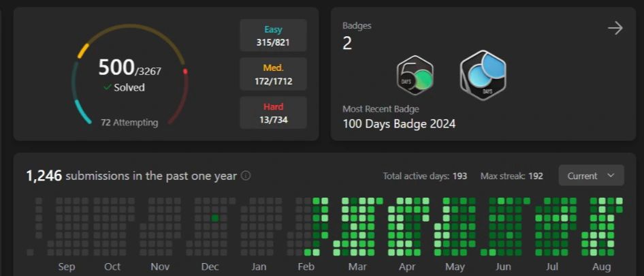Image resolution: width=644 pixels, height=276 pixels.
Task: Click the Badges heading label
Action: (x=357, y=26)
